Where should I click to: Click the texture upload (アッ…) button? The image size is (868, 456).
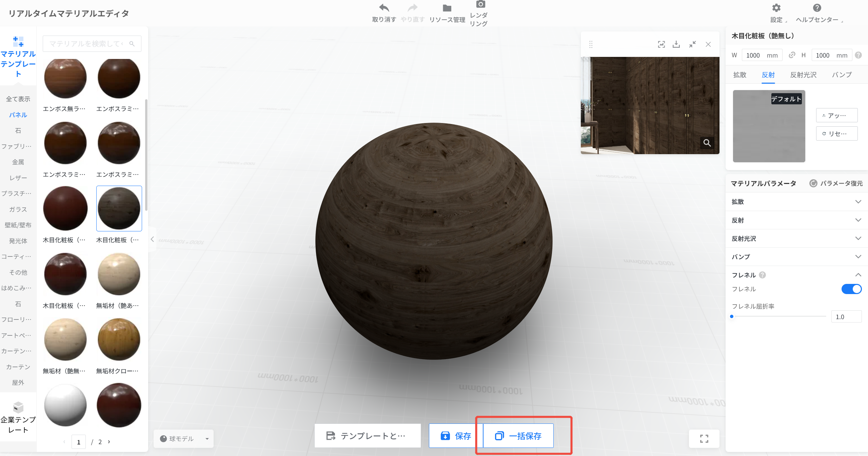[837, 115]
